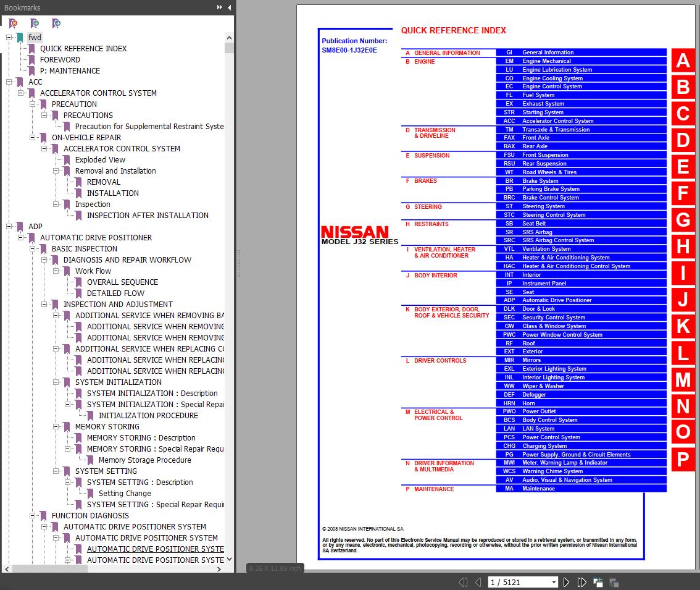The width and height of the screenshot is (700, 590).
Task: Click the publication number SM8E00-1J32E0E text
Action: [349, 50]
